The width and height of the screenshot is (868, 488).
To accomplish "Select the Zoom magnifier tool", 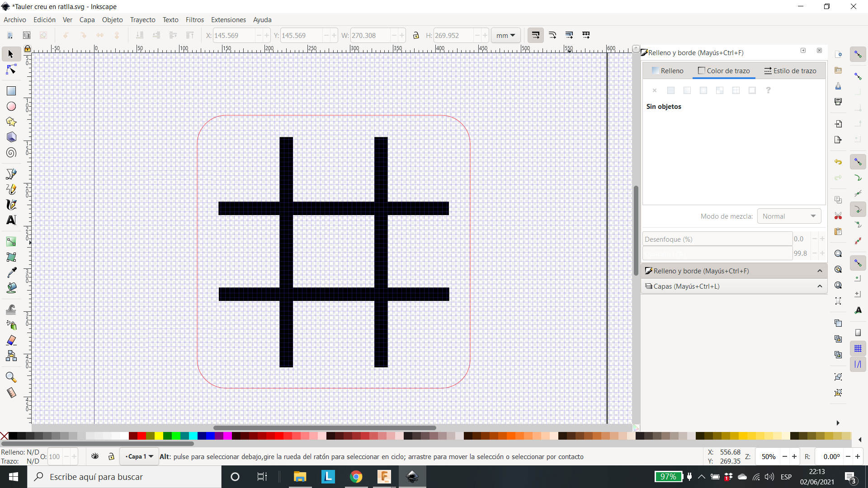I will pyautogui.click(x=11, y=377).
